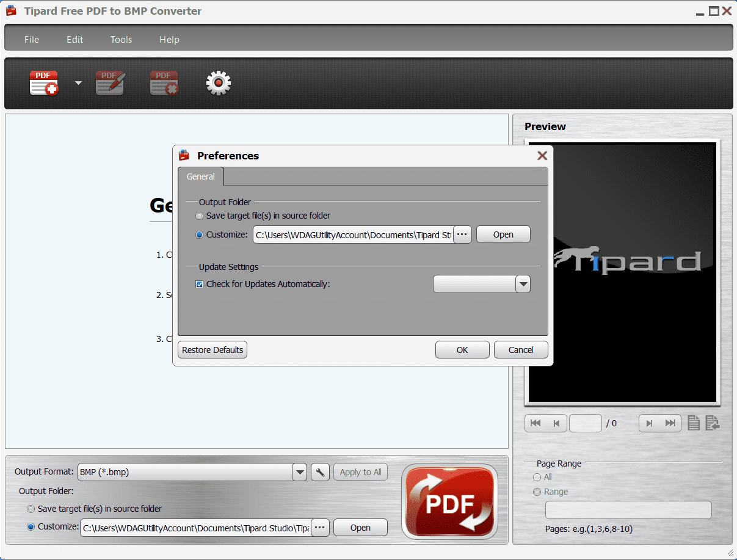Select Customize radio in main window bottom panel

pyautogui.click(x=31, y=527)
